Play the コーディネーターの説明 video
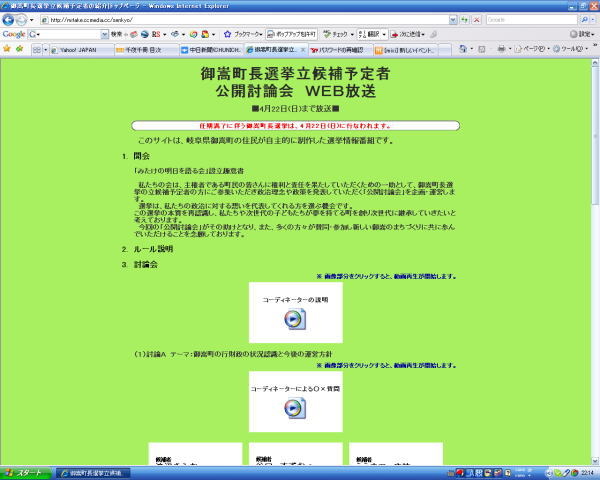 (295, 317)
